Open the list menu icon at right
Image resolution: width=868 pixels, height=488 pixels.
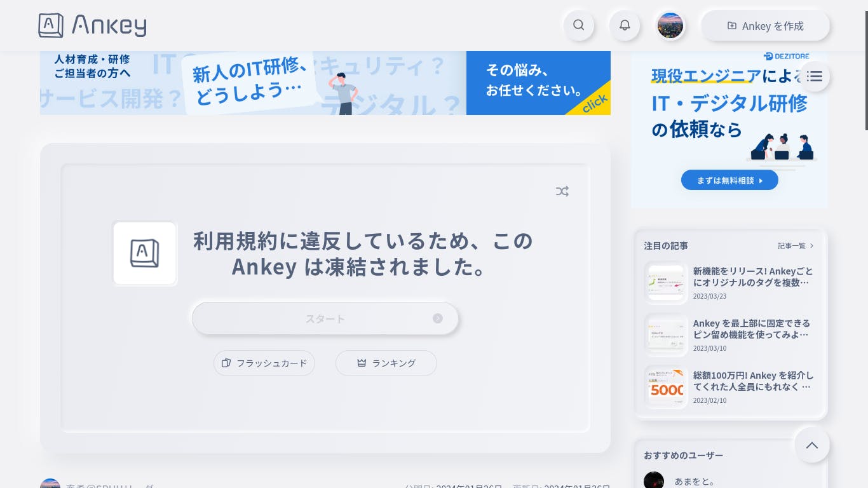[x=815, y=76]
